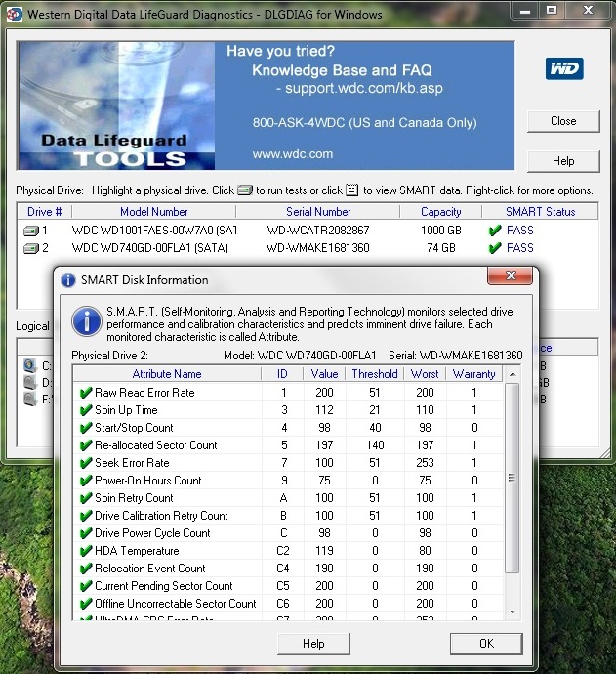Click the view SMART data icon in the instructions
Image resolution: width=616 pixels, height=674 pixels.
click(351, 190)
